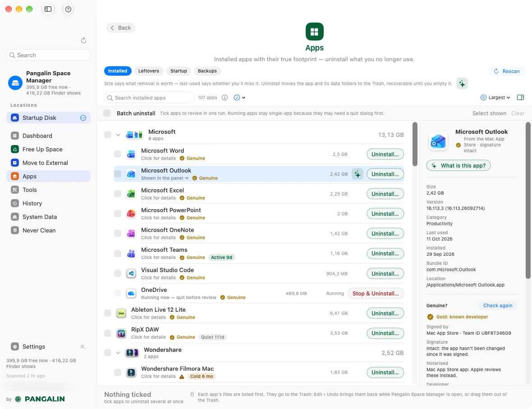Select the Microsoft Outlook row title
532x409 pixels.
166,170
